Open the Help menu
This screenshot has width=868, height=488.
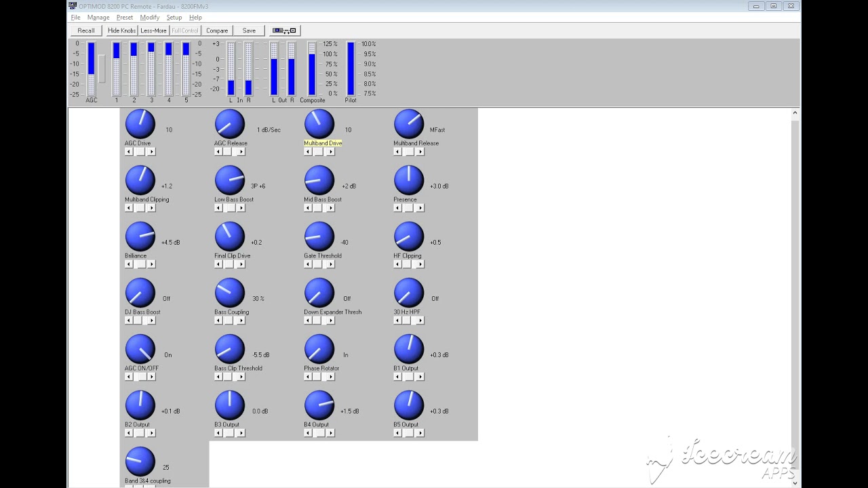(195, 18)
